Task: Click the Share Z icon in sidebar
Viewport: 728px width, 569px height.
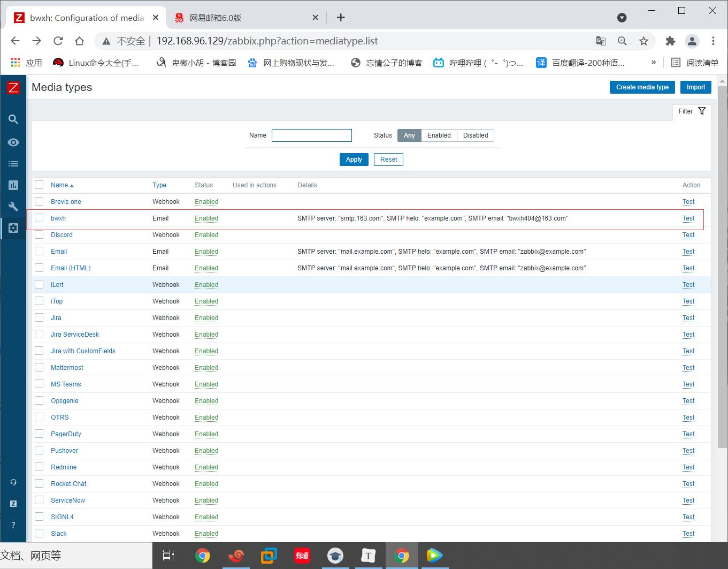Action: click(13, 504)
